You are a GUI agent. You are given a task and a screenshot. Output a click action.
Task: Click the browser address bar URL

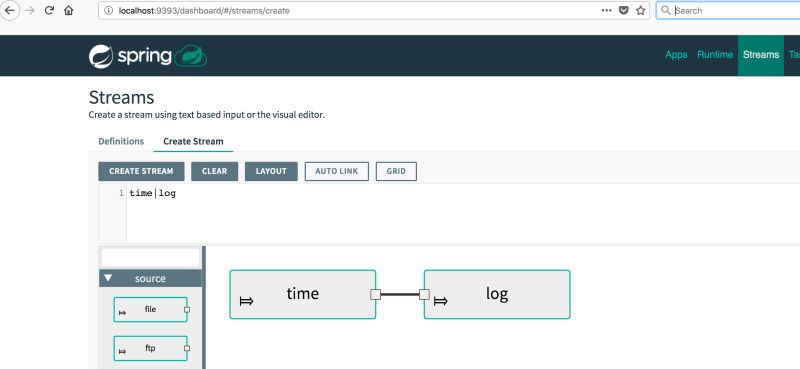[x=204, y=10]
